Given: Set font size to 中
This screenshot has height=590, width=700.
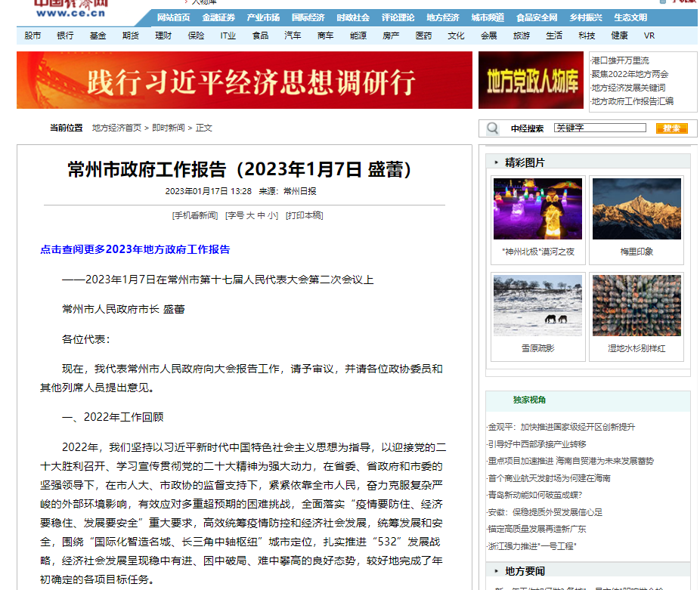Looking at the screenshot, I should coord(261,215).
